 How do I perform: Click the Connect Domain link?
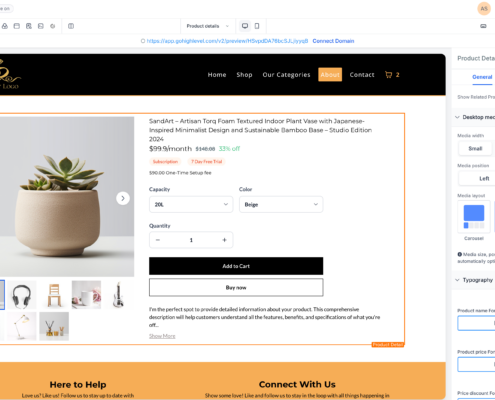[x=333, y=41]
